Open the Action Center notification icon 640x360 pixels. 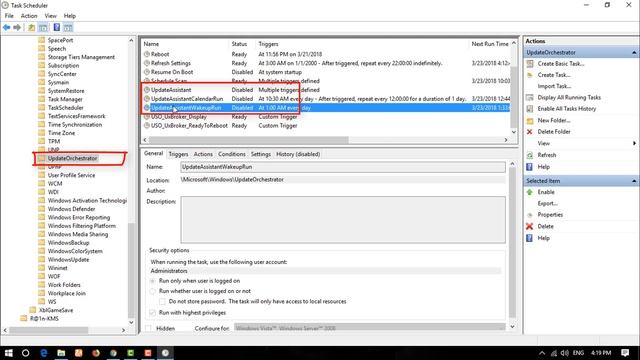(625, 353)
